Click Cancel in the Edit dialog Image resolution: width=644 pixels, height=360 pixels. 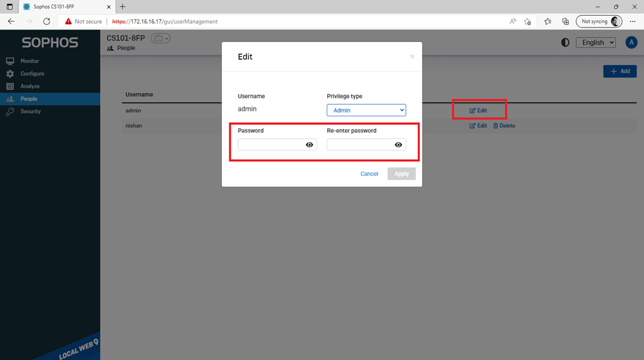pos(369,174)
